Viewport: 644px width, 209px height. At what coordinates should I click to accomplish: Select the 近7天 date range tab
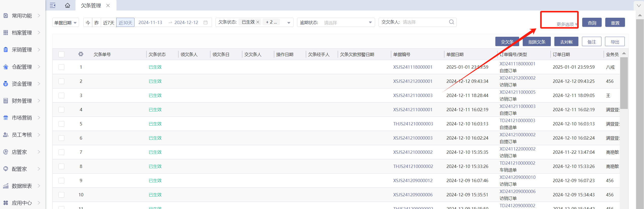point(109,23)
